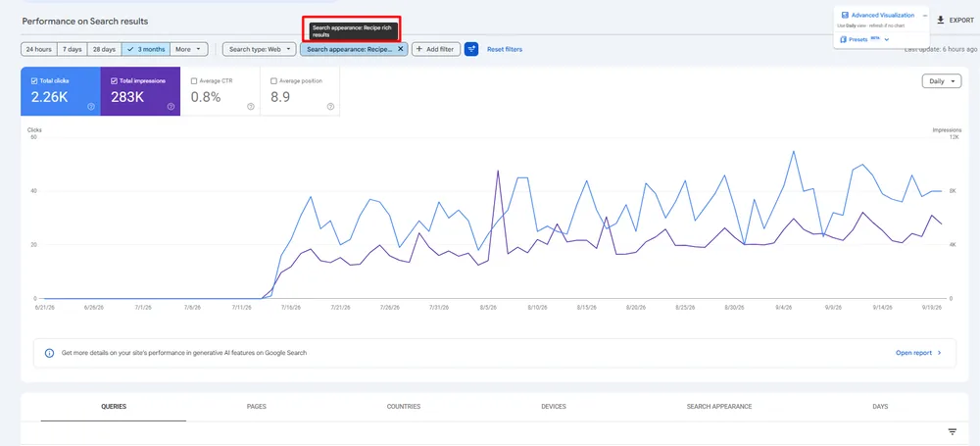Viewport: 980px width, 446px height.
Task: Click the 8/5/26 date label on chart axis
Action: coord(488,308)
